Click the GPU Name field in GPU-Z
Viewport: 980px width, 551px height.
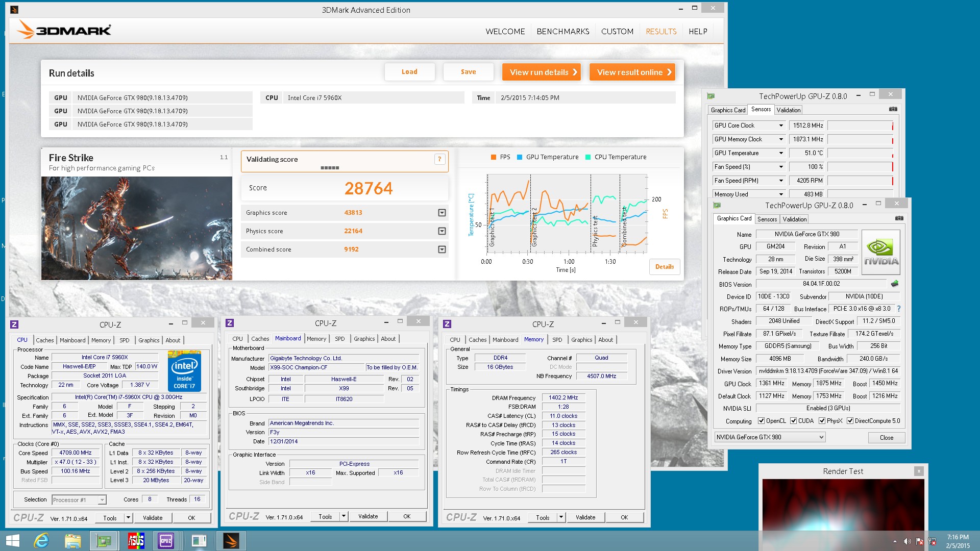click(x=806, y=234)
